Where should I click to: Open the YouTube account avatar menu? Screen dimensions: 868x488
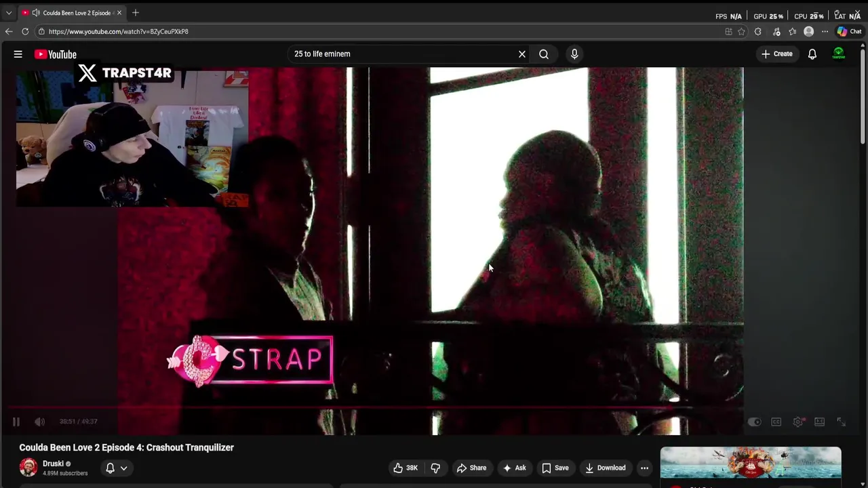839,54
